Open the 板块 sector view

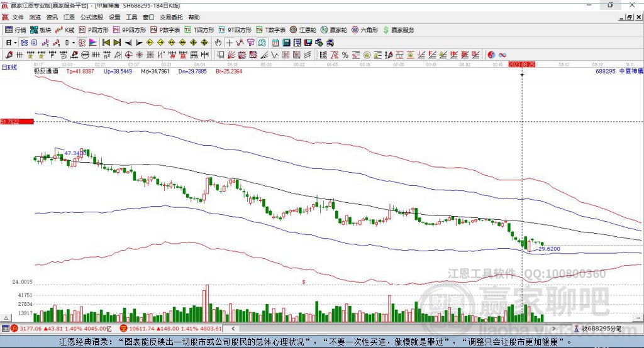point(41,30)
